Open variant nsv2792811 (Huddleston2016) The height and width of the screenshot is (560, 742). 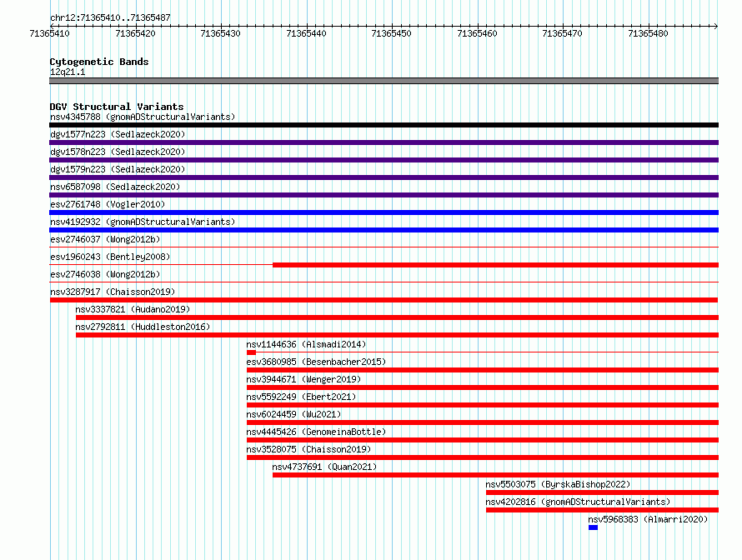[x=143, y=327]
